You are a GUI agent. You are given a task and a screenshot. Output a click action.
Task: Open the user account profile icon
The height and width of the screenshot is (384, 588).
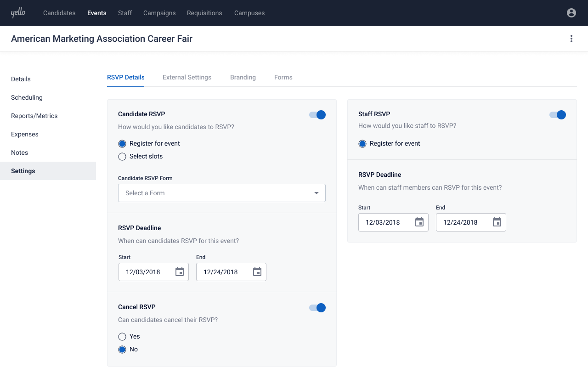[x=571, y=13]
